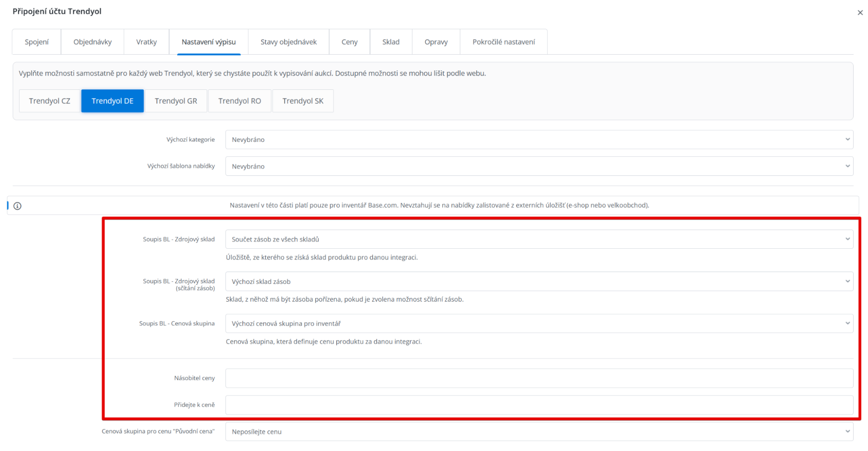Click the 'Nastavení v této části platí' info text
This screenshot has height=451, width=868.
(x=439, y=205)
